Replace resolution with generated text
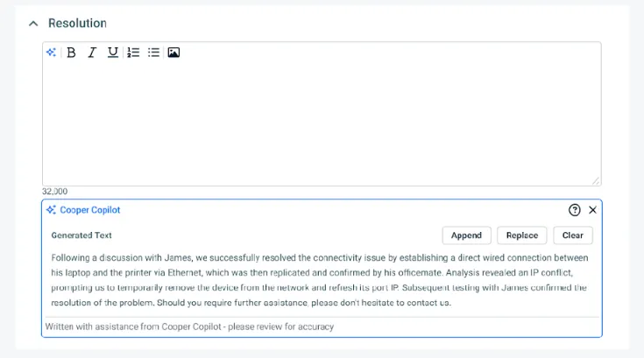This screenshot has height=358, width=644. click(522, 235)
